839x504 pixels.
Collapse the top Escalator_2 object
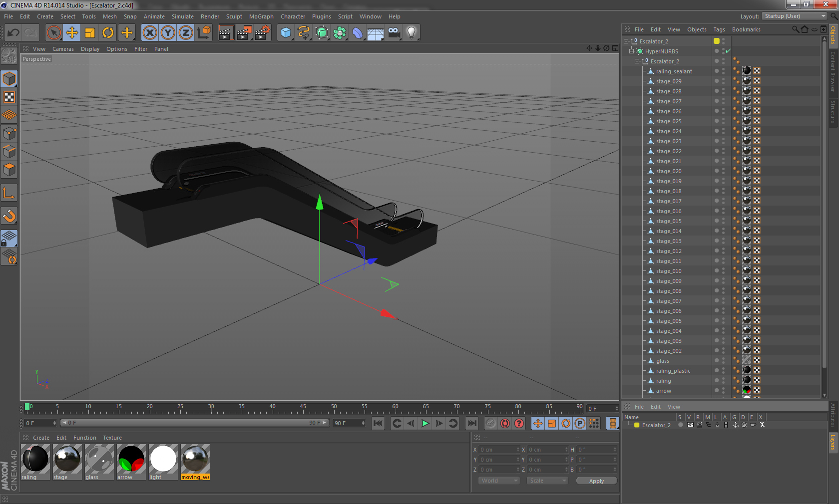[x=626, y=41]
